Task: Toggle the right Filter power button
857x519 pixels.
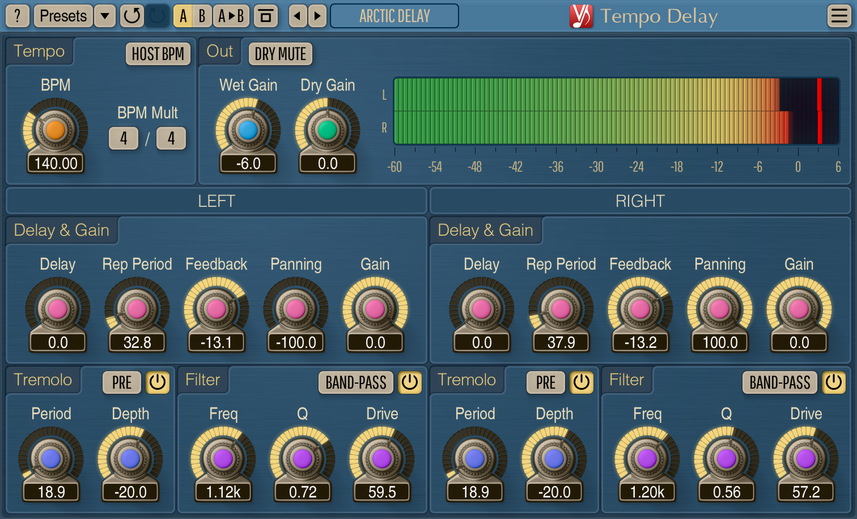Action: (832, 382)
